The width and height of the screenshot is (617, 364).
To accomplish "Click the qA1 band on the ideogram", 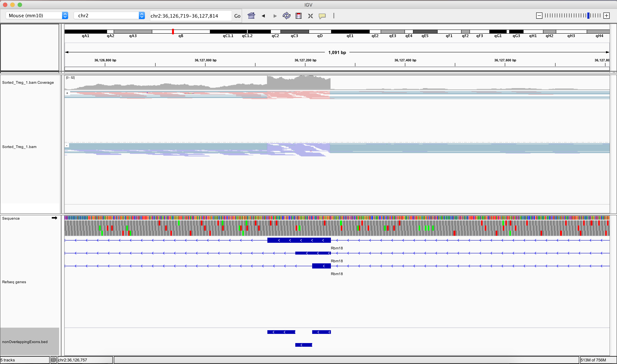I will (x=86, y=31).
